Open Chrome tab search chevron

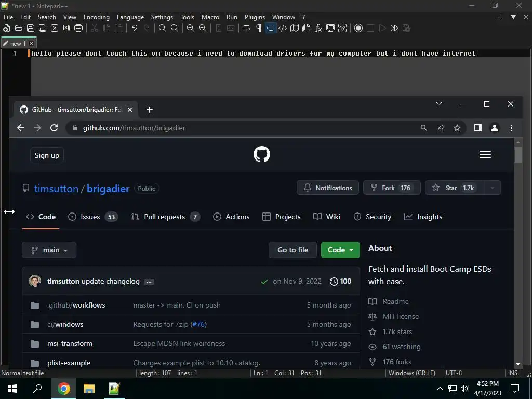click(x=438, y=104)
